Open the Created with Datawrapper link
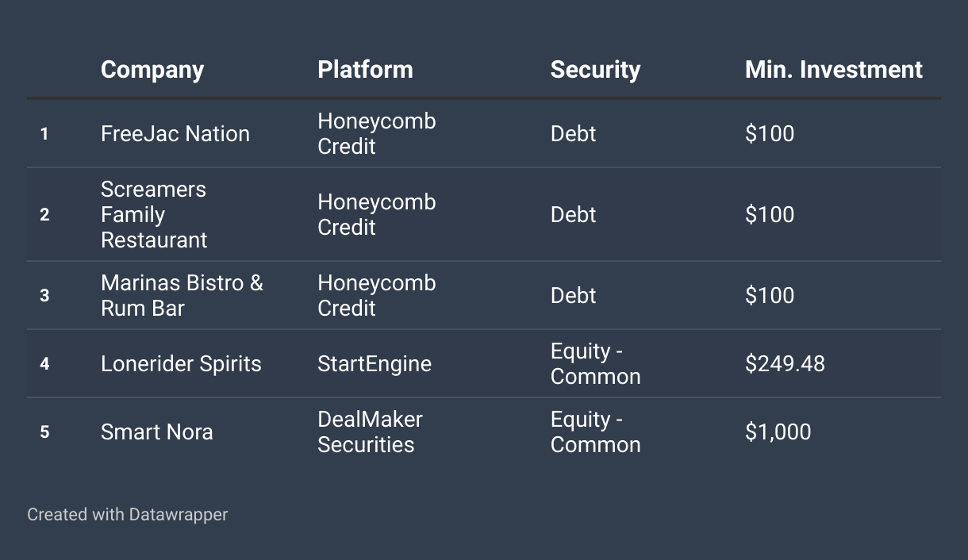The height and width of the screenshot is (560, 968). pos(127,515)
